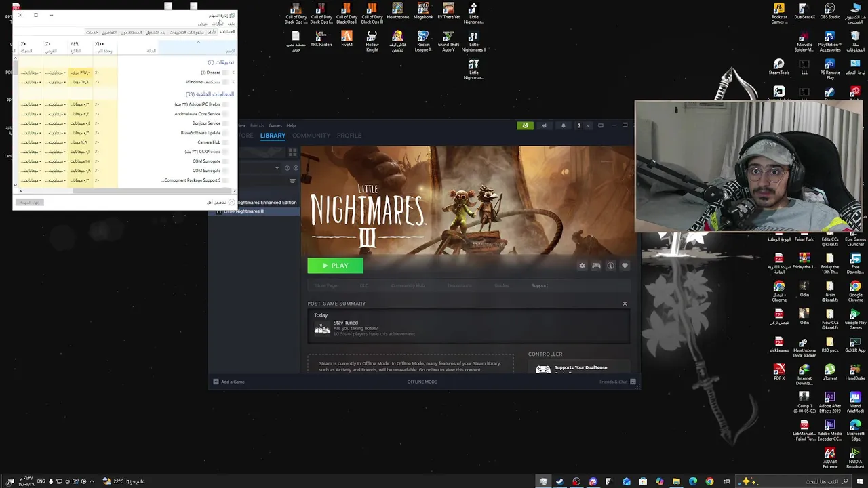
Task: Select Little Nightmares Enhanced Edition in library
Action: 267,202
